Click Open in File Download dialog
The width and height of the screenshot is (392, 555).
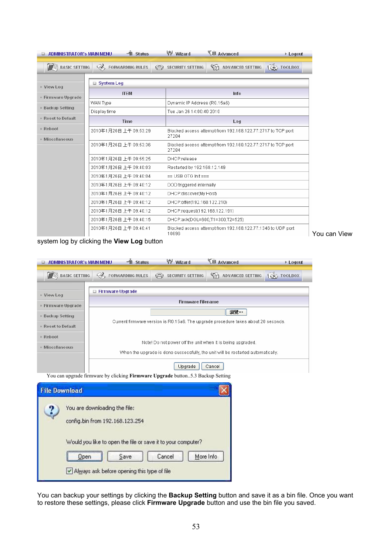[x=85, y=456]
